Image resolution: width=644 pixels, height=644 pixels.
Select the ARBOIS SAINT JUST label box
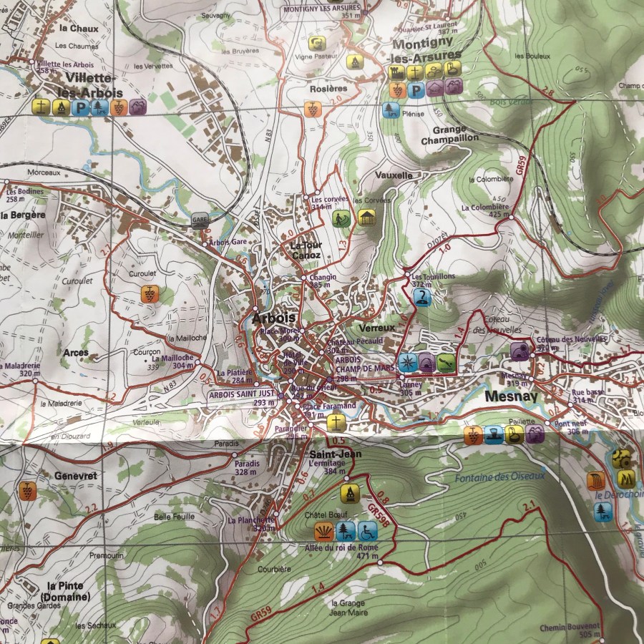[242, 394]
